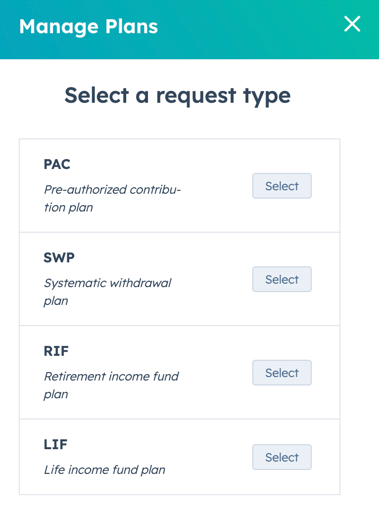Select the LIF life income fund plan
Image resolution: width=379 pixels, height=508 pixels.
[x=282, y=457]
